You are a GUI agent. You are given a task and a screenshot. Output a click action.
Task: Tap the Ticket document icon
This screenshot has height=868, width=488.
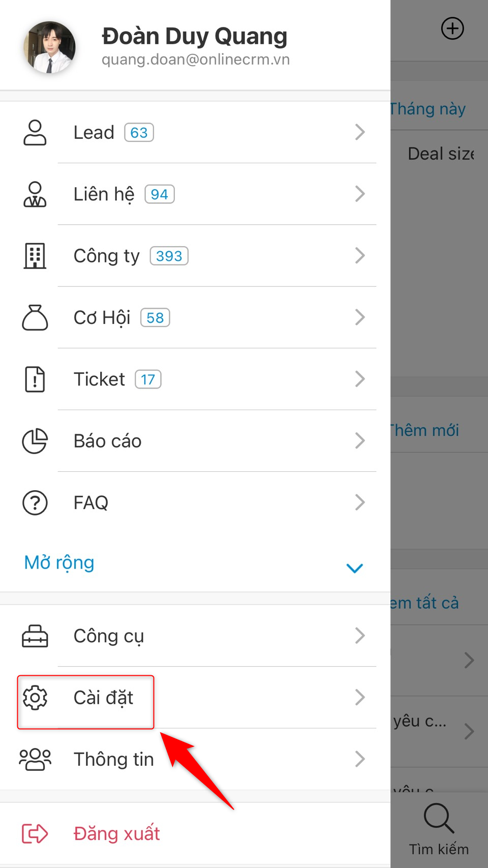pyautogui.click(x=35, y=379)
